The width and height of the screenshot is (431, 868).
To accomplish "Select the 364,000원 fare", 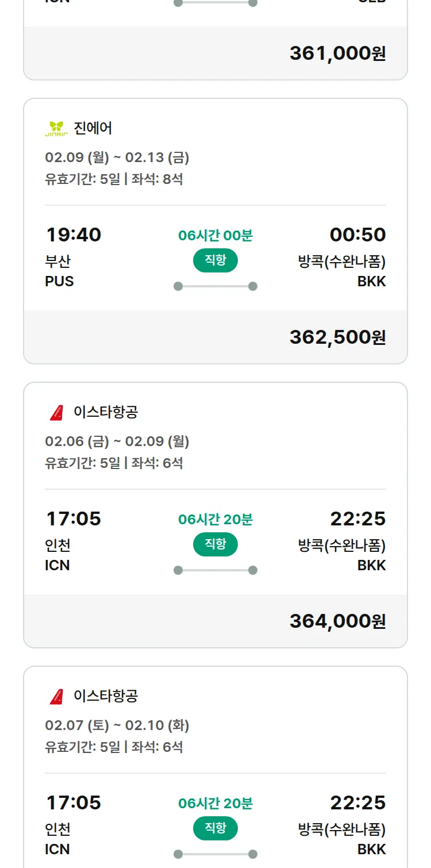I will point(337,621).
